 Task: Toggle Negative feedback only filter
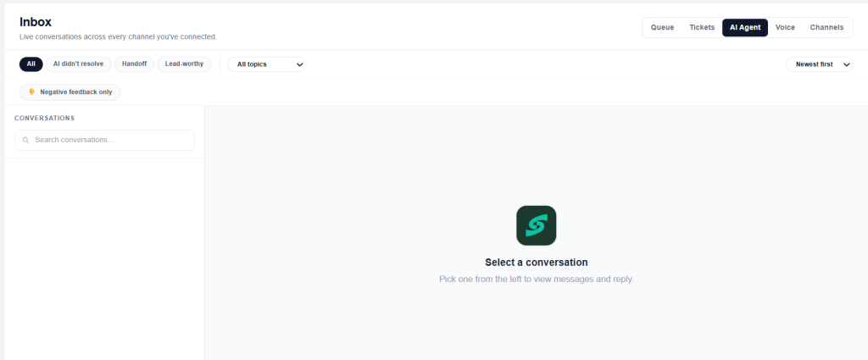pos(70,92)
